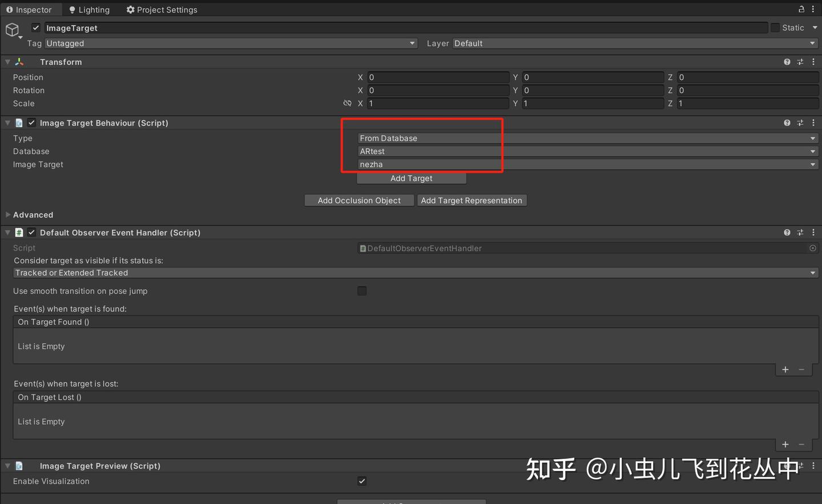Click the Default Observer Event Handler script icon
This screenshot has height=504, width=822.
click(19, 232)
